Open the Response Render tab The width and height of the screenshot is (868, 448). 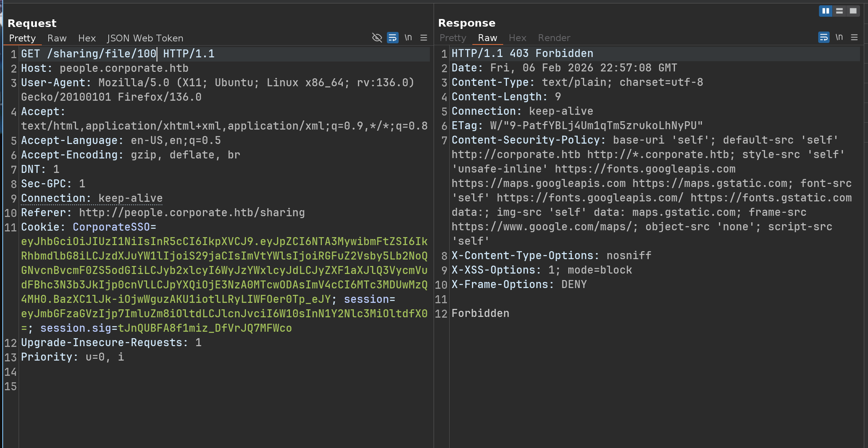[554, 38]
